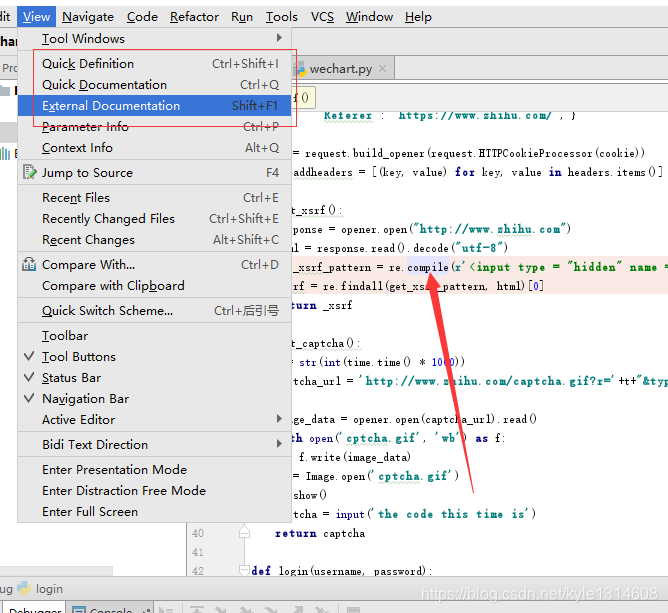Click the Console tab window icon
The height and width of the screenshot is (613, 668).
pyautogui.click(x=79, y=610)
